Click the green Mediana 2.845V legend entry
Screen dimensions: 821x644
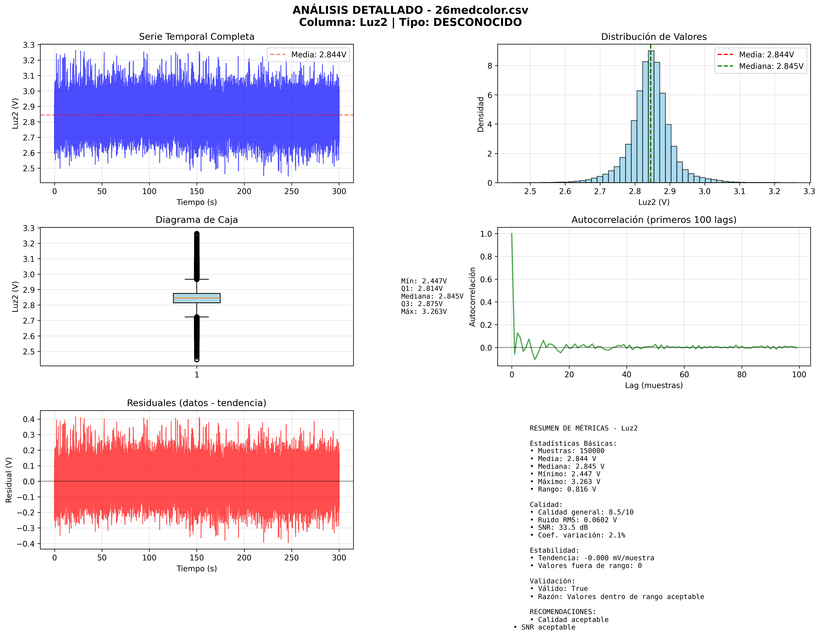760,66
